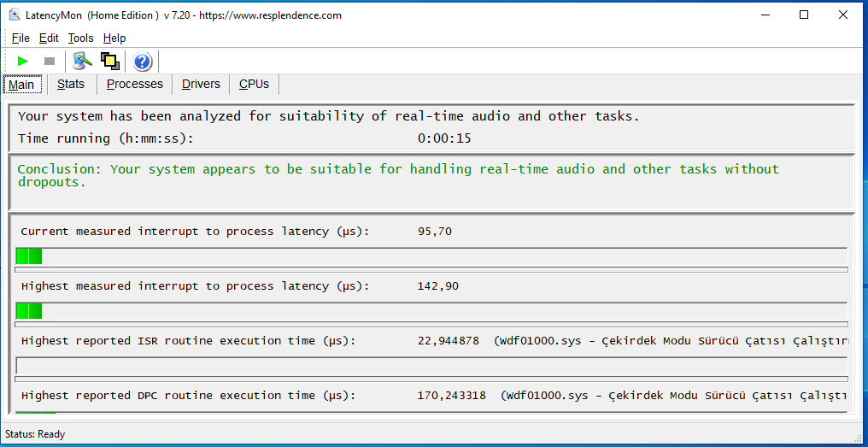
Task: Click the empty ISR routine execution time bar
Action: click(431, 366)
